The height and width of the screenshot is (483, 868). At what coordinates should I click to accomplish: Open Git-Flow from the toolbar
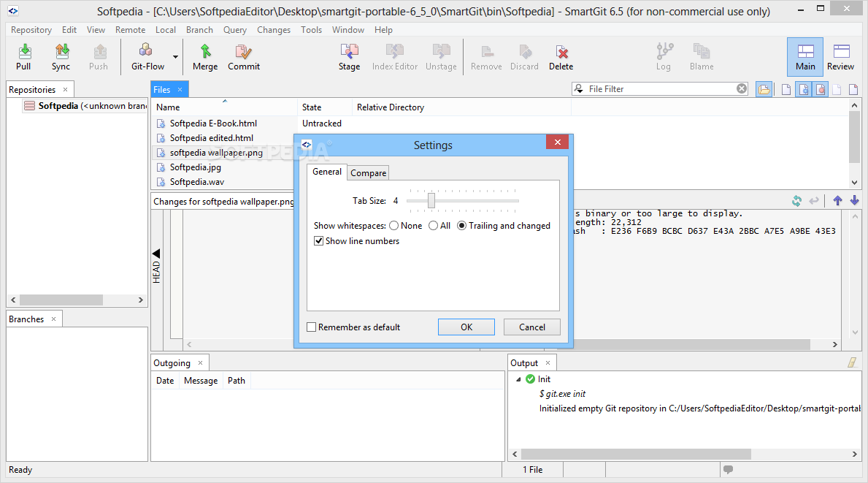147,58
